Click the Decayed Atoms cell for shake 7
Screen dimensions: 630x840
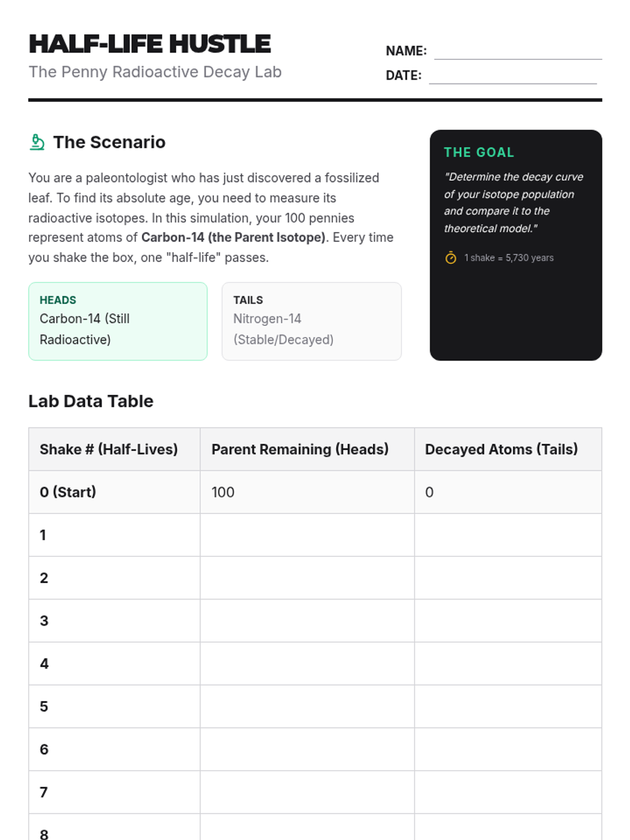pos(508,792)
